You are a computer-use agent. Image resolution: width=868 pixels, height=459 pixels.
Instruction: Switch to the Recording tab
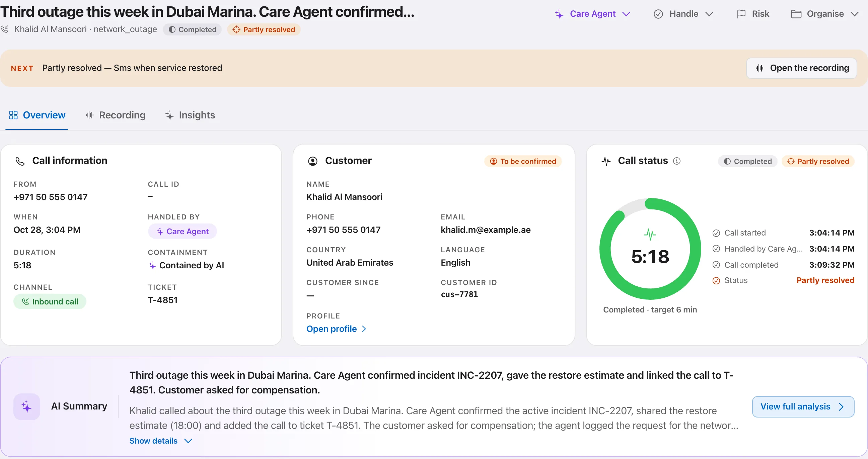[x=116, y=115]
